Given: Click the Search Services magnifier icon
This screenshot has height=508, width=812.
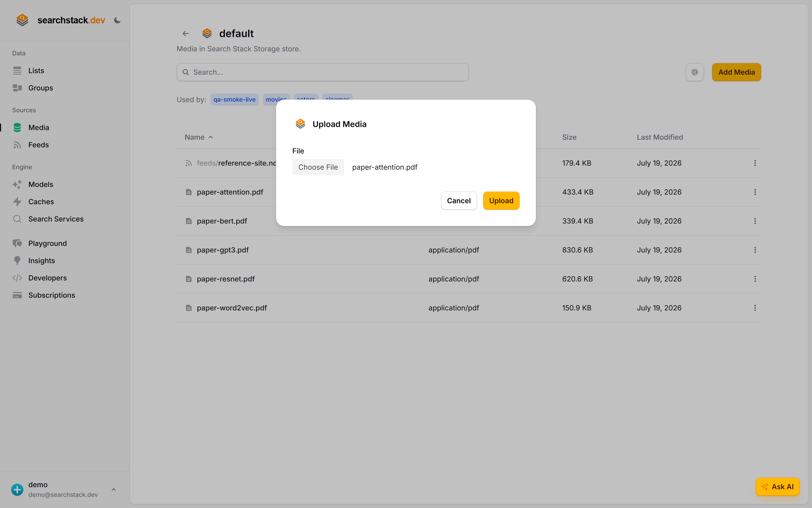Looking at the screenshot, I should tap(17, 219).
